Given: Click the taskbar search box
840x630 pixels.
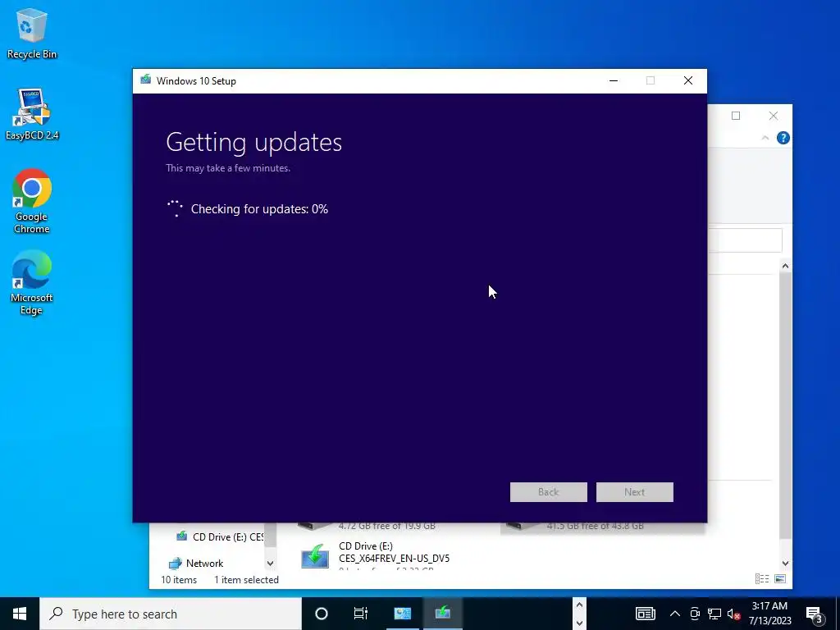Looking at the screenshot, I should click(171, 614).
